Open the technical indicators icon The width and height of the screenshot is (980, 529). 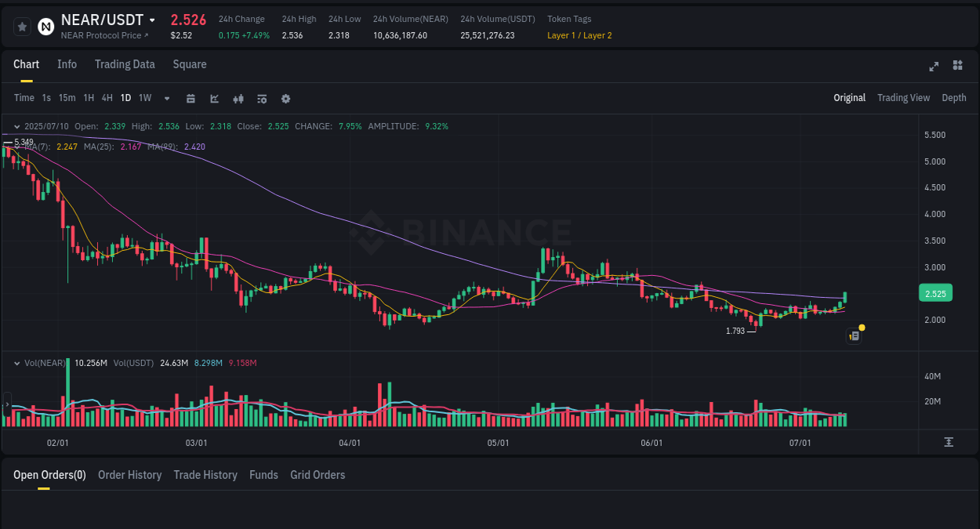tap(238, 99)
